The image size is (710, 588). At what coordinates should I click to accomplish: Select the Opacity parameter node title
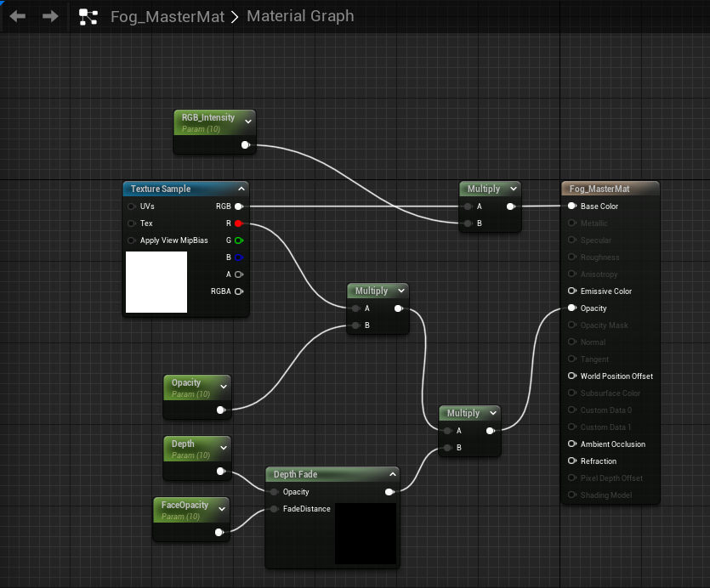pyautogui.click(x=186, y=382)
